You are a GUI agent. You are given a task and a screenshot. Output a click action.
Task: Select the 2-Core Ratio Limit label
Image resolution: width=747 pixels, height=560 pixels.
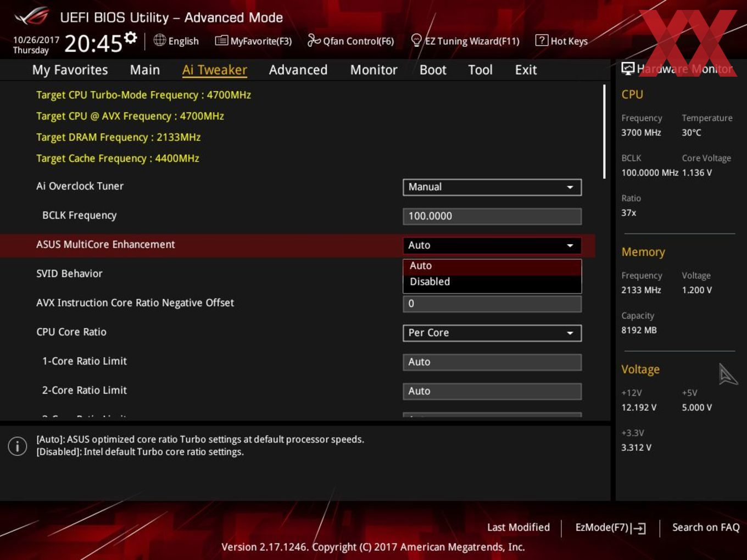pos(85,390)
